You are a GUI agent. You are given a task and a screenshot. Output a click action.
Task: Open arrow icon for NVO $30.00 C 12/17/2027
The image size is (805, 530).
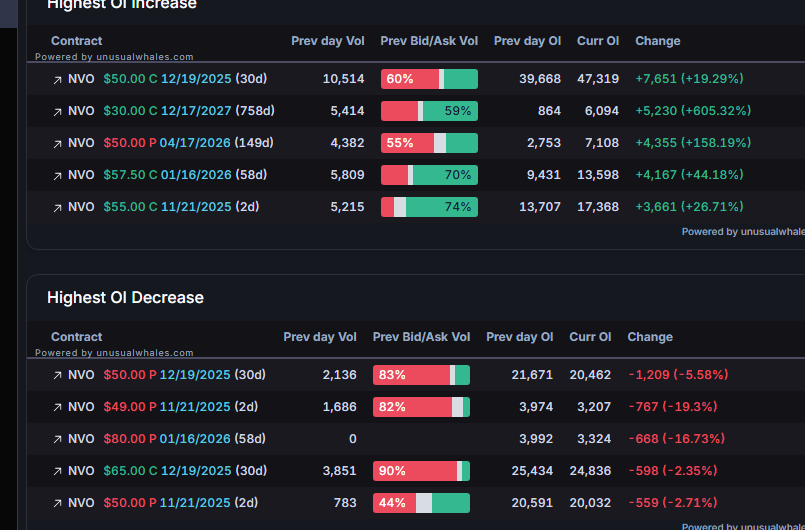[x=57, y=111]
